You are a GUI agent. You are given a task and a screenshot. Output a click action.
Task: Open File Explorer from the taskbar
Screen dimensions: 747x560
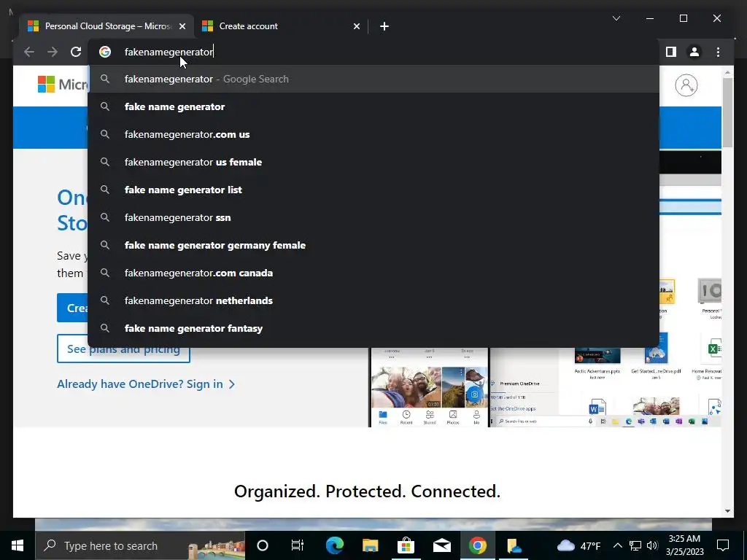pos(370,545)
